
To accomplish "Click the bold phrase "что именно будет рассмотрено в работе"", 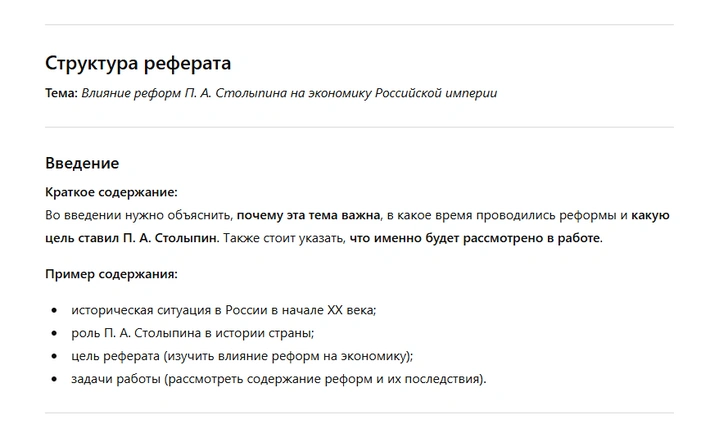I will pos(475,238).
